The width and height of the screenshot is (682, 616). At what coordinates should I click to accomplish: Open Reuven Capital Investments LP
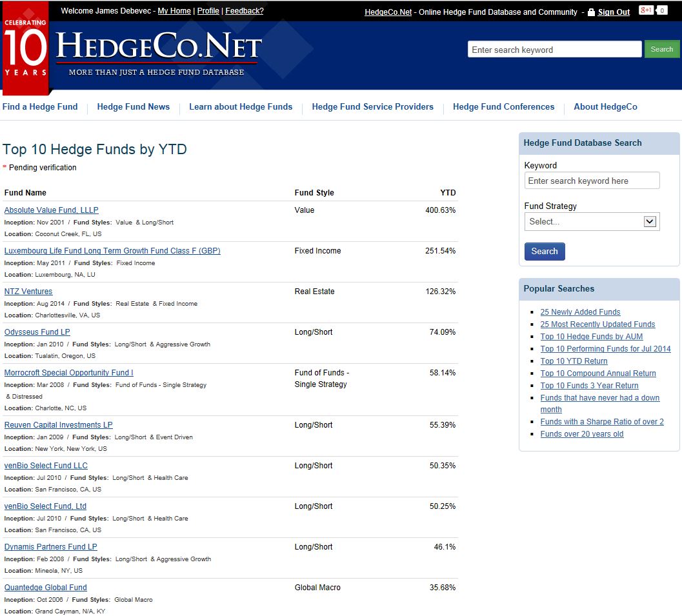[x=58, y=425]
